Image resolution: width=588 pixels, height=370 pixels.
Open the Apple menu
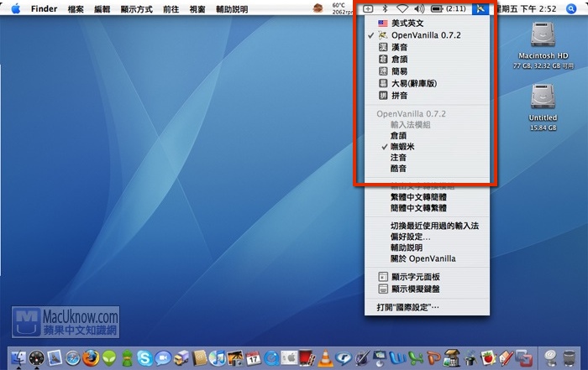(16, 8)
